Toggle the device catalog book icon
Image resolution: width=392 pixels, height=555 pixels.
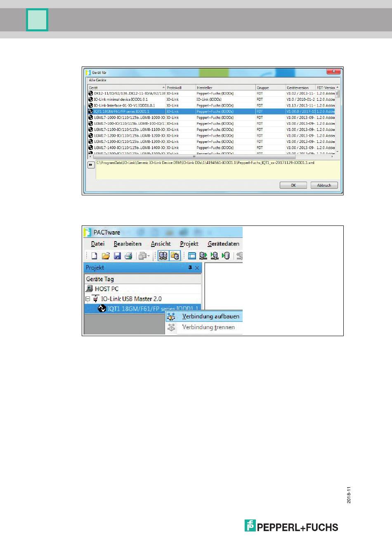163,256
